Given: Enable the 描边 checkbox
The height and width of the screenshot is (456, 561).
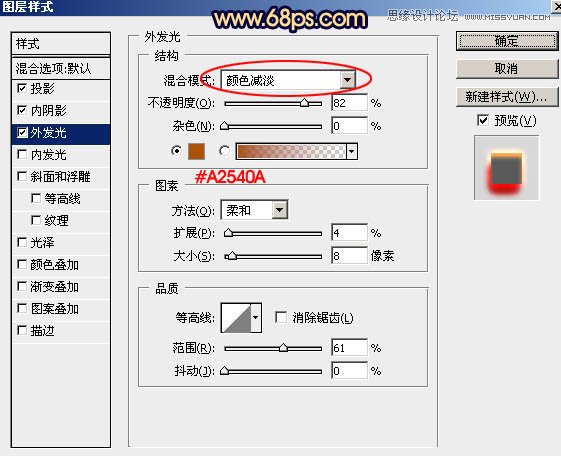Looking at the screenshot, I should pos(22,330).
